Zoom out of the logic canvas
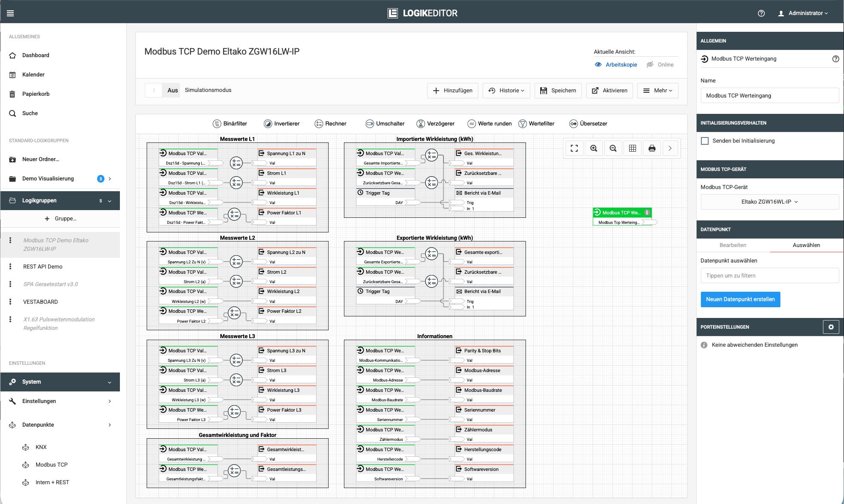This screenshot has height=504, width=844. pyautogui.click(x=613, y=148)
